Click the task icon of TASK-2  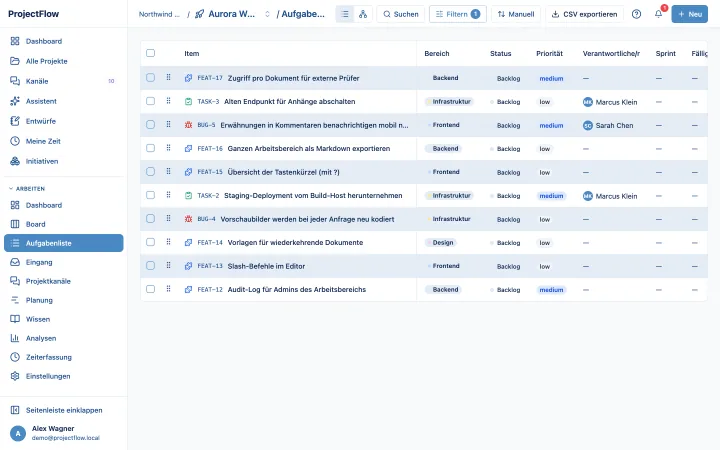(188, 196)
